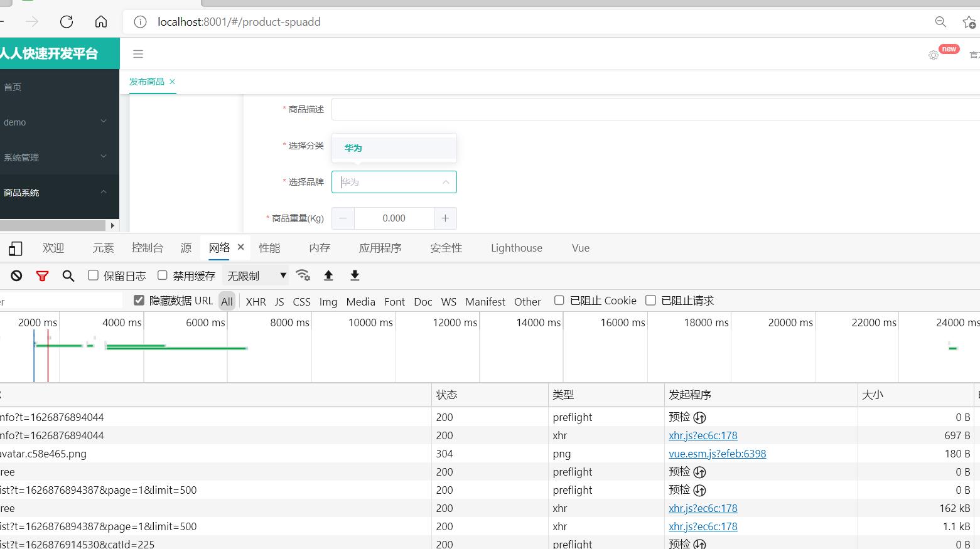Collapse the 商品系统 sidebar menu
This screenshot has width=980, height=549.
60,193
